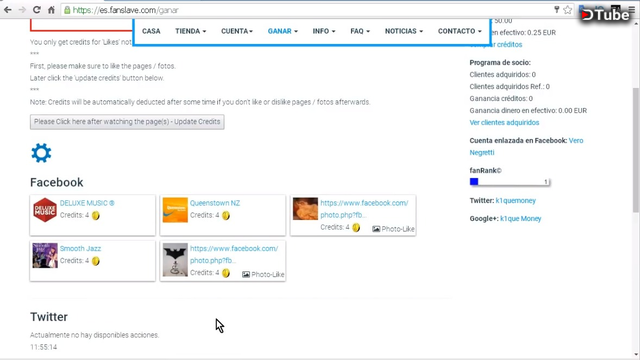Click the coin icon beside Queenstown NZ credits

(226, 216)
